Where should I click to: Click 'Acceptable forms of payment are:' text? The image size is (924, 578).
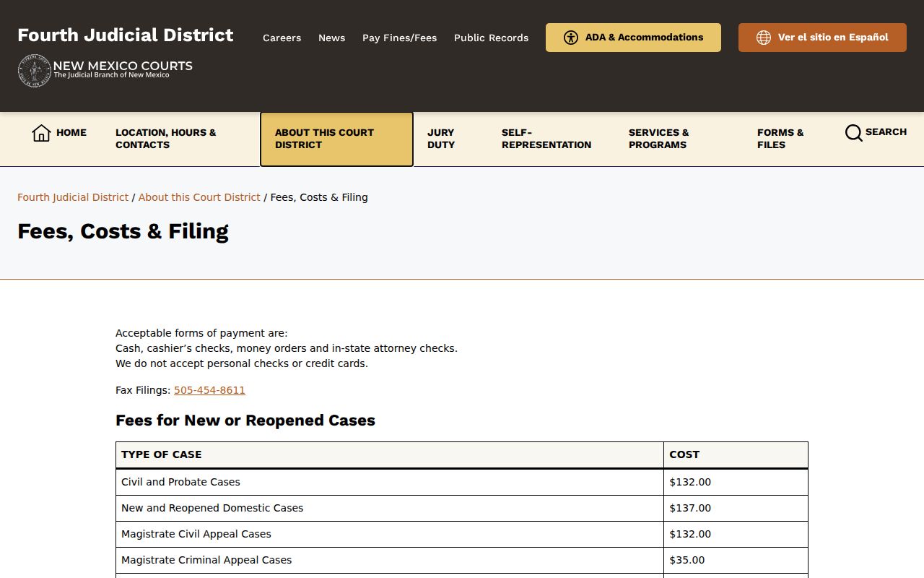[201, 333]
